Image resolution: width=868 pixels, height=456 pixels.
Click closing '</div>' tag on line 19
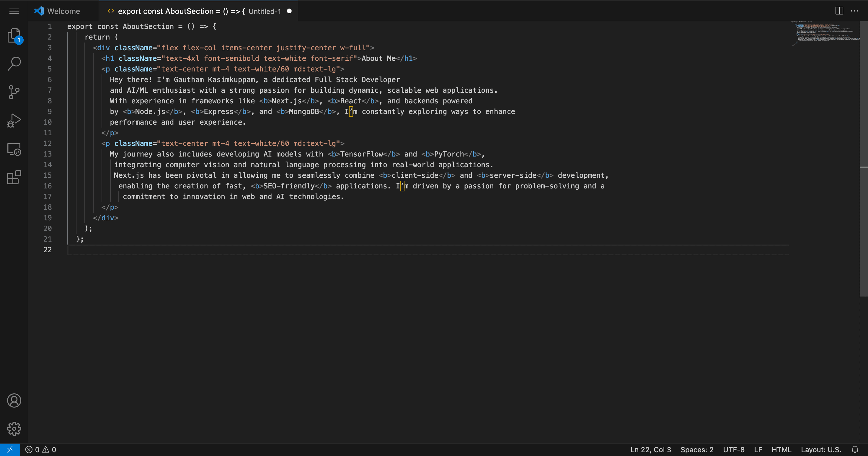coord(105,218)
